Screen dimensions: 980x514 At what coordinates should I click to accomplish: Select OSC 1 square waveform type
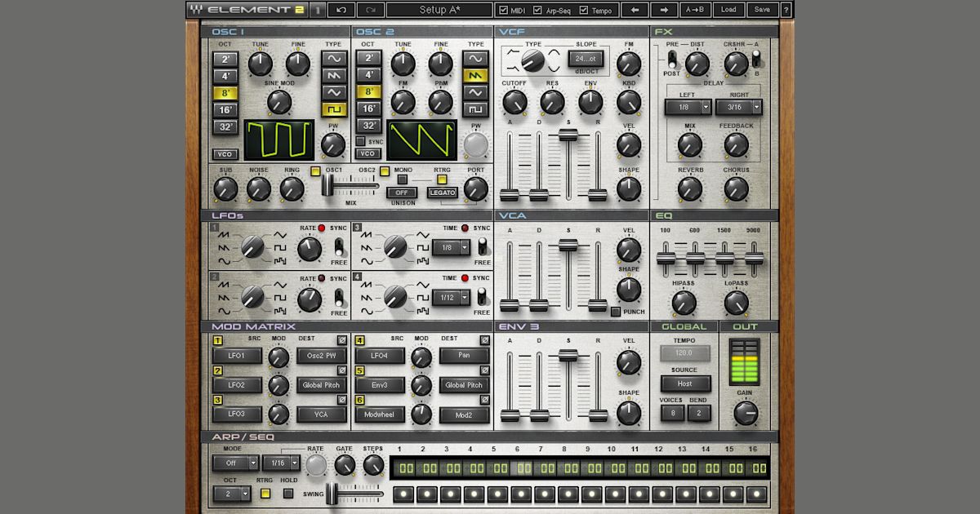(x=335, y=109)
